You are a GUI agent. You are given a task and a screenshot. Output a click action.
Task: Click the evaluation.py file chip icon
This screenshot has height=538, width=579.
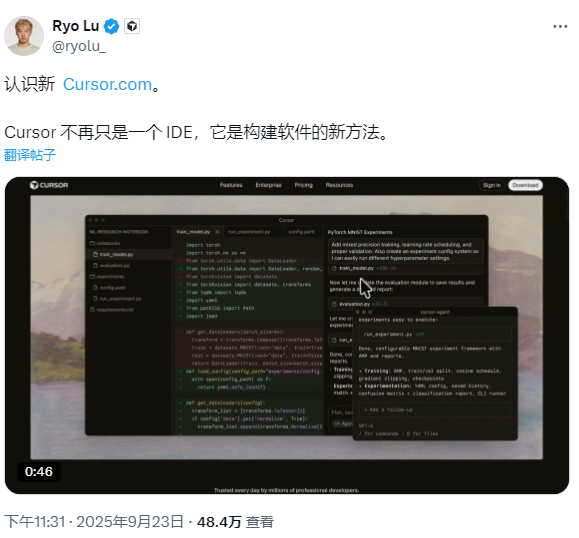click(334, 304)
